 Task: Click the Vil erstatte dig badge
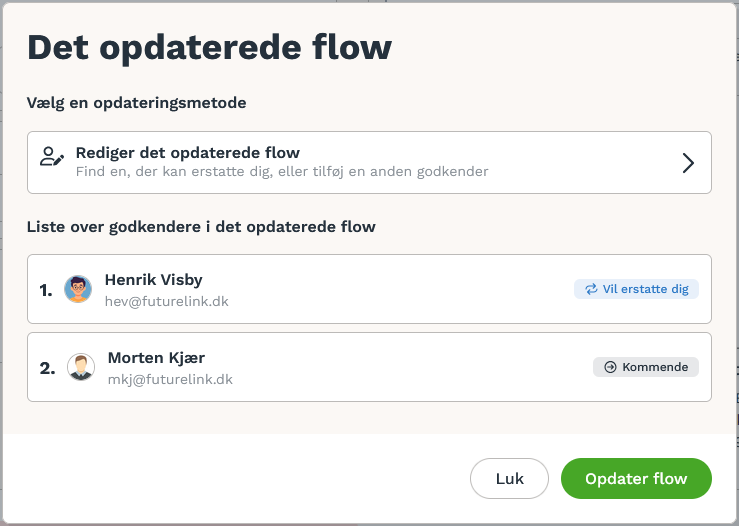(x=636, y=289)
